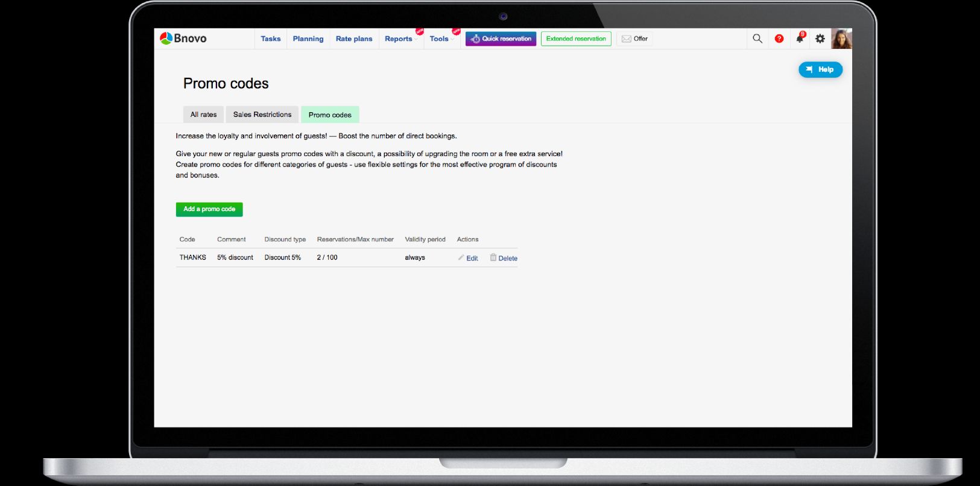Viewport: 980px width, 486px height.
Task: Click the '5% discount' comment cell
Action: pos(235,257)
